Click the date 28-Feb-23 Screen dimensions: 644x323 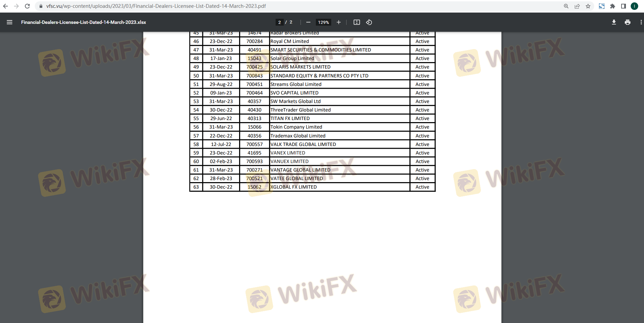tap(221, 178)
